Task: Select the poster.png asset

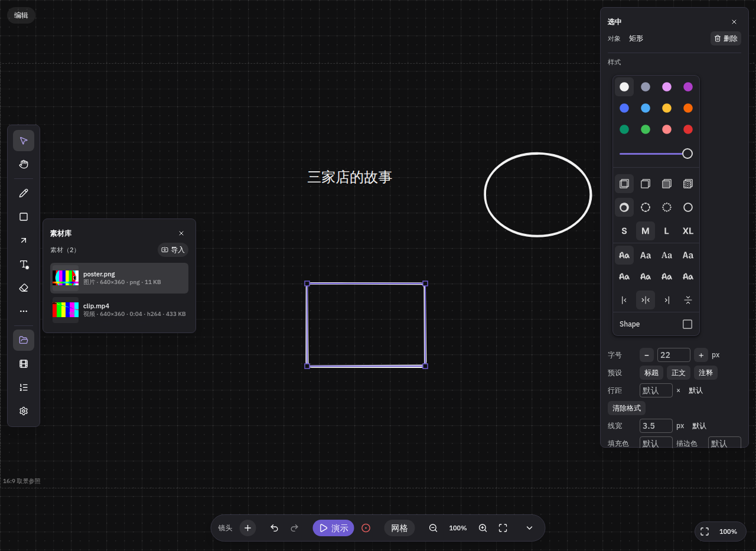Action: 119,278
